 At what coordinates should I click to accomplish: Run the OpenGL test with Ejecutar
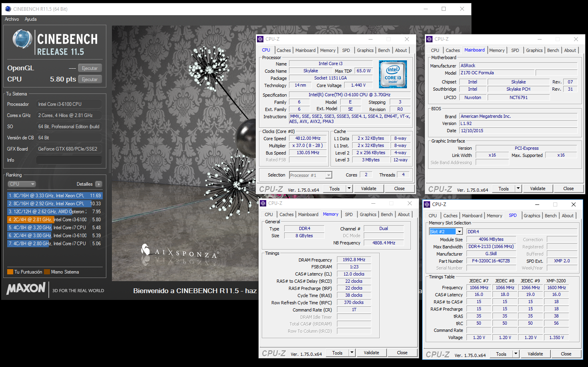90,68
